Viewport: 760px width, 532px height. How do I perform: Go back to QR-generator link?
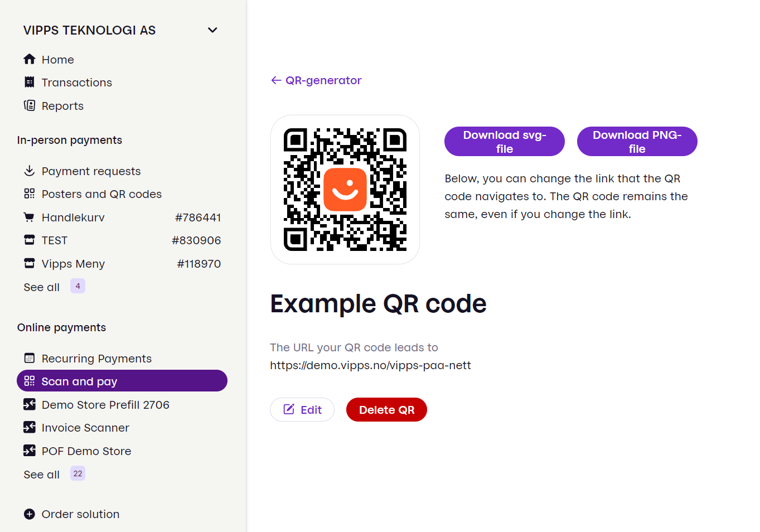(316, 80)
